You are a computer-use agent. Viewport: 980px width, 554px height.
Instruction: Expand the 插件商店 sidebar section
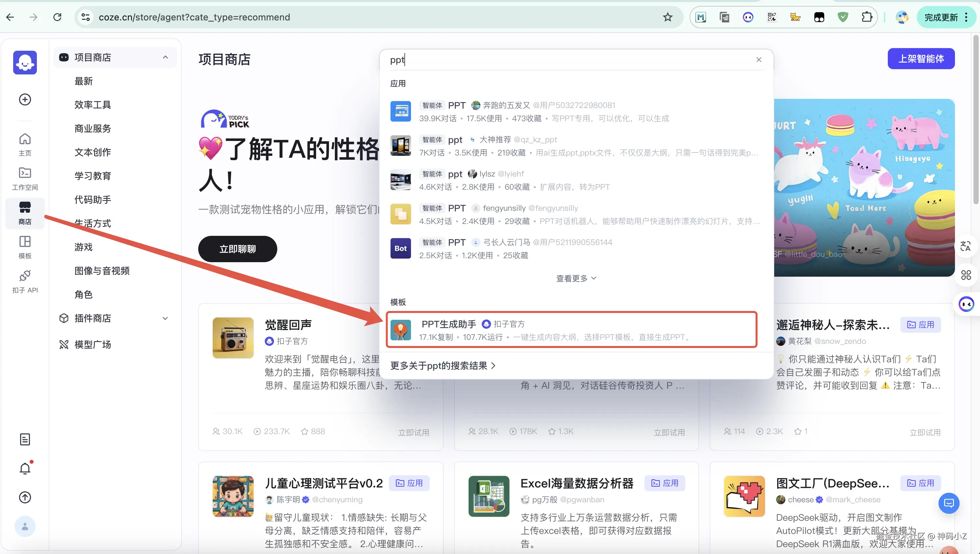coord(165,318)
